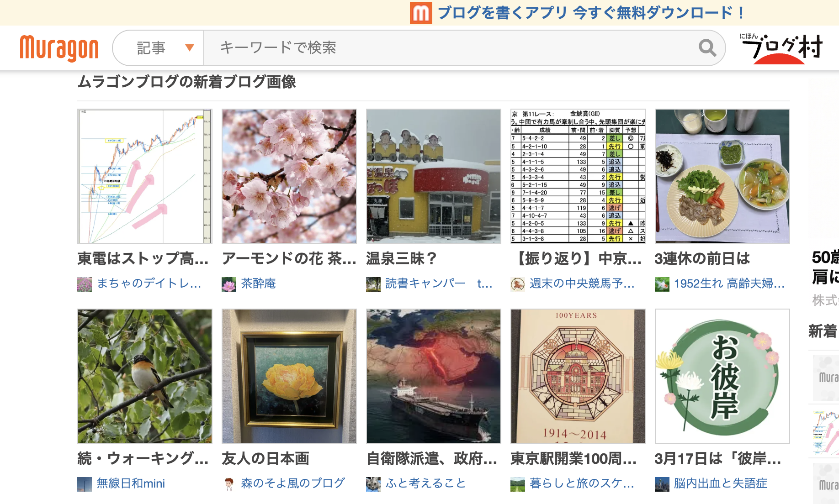Open the 温泉三昧？ post title

coord(401,258)
